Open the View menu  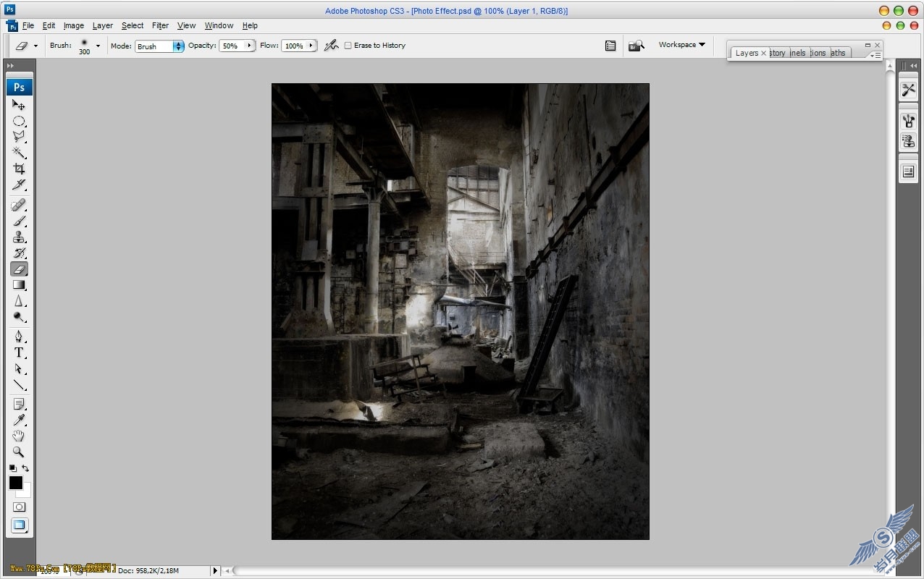click(x=186, y=25)
